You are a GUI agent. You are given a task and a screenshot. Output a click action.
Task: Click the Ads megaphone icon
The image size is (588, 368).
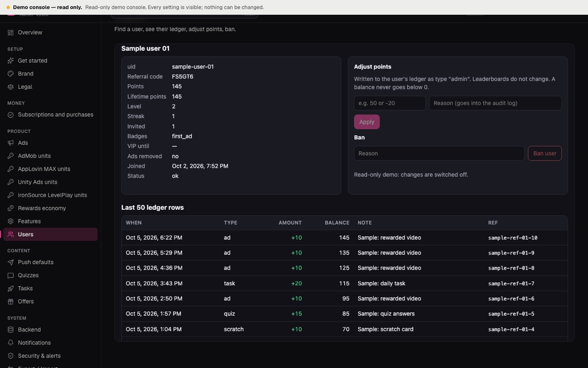(x=11, y=143)
